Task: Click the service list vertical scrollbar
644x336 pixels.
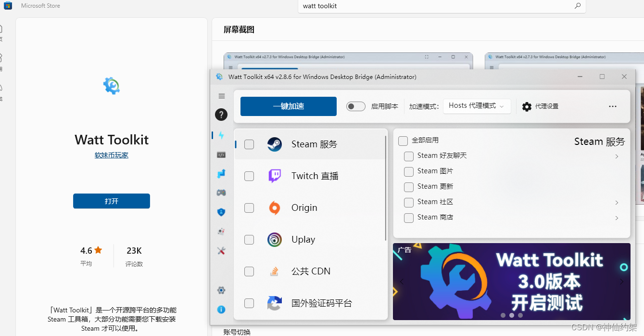Action: click(x=386, y=188)
